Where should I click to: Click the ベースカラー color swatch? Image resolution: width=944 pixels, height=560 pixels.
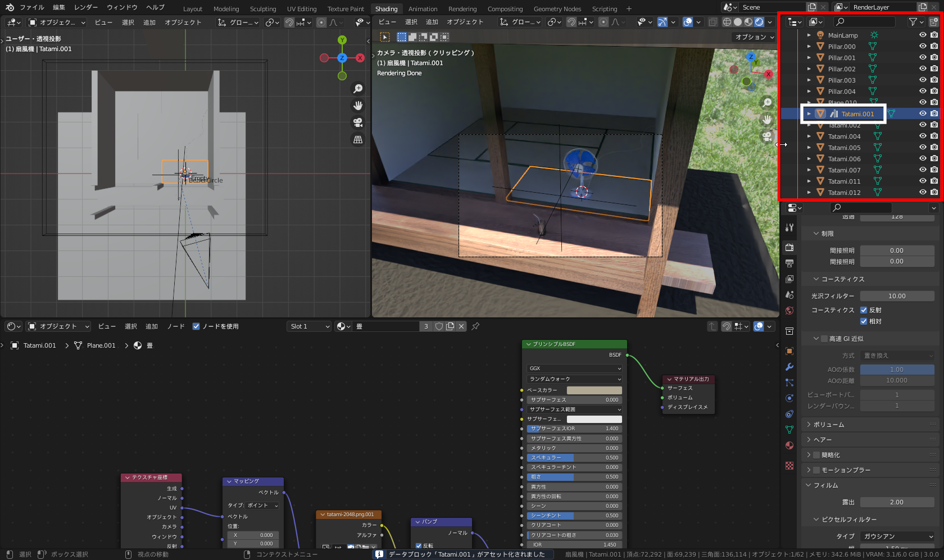pos(594,390)
